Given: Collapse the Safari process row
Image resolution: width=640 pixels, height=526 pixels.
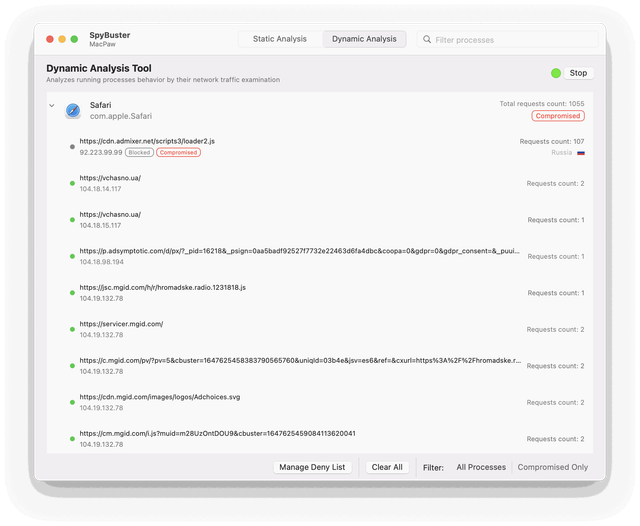Looking at the screenshot, I should tap(51, 105).
